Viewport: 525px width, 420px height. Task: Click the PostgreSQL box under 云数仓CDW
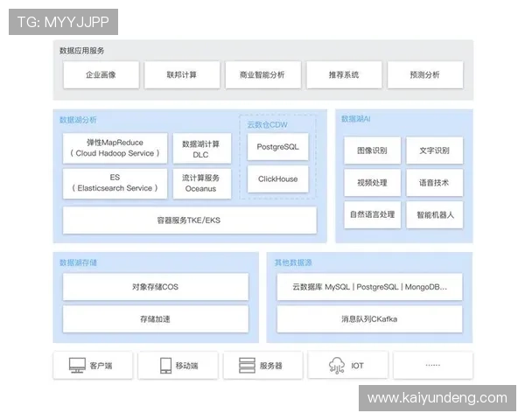click(x=278, y=147)
